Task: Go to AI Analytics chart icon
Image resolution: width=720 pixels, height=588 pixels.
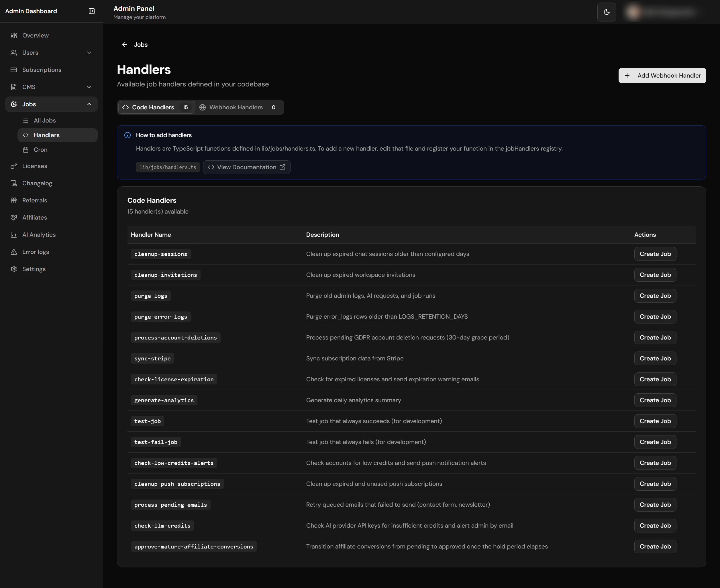Action: coord(13,235)
